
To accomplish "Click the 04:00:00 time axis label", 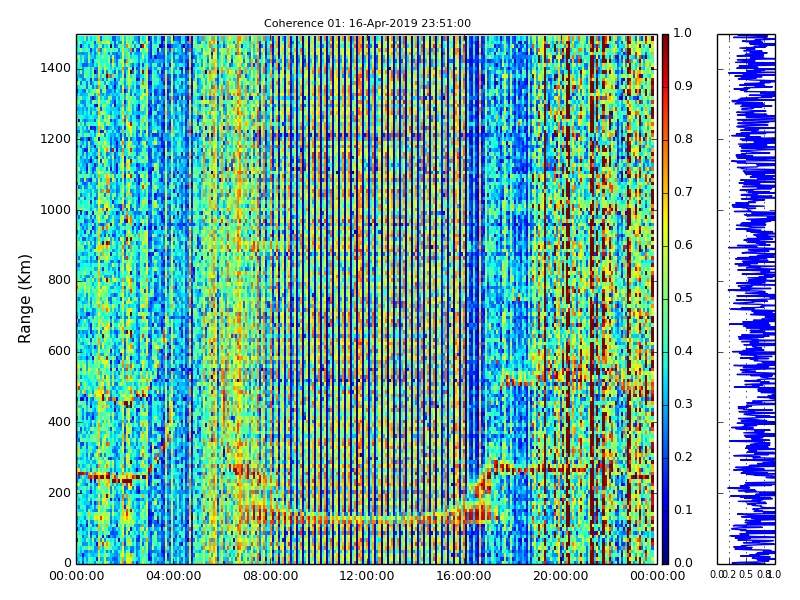I will click(173, 576).
